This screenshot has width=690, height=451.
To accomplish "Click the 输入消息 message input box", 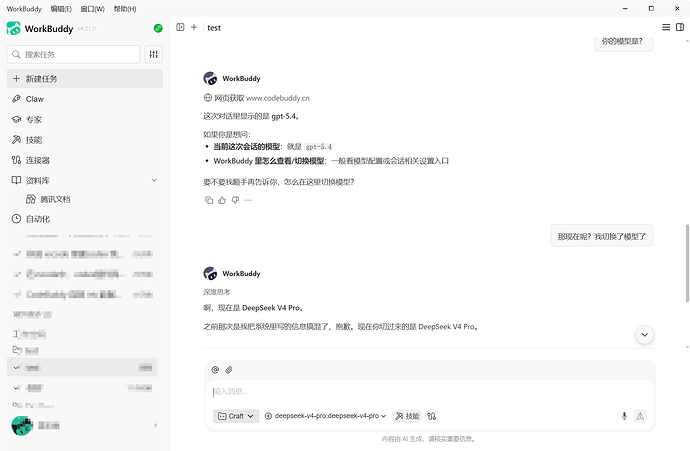I will coord(430,392).
